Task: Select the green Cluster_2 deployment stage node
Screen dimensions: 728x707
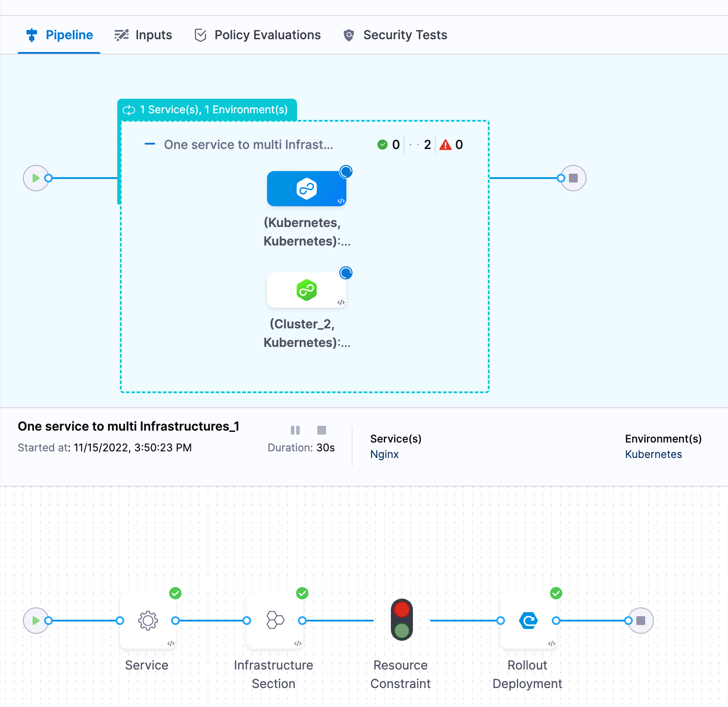Action: coord(306,290)
